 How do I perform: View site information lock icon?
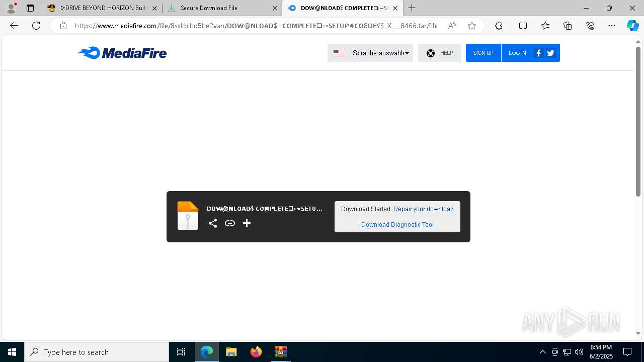63,26
